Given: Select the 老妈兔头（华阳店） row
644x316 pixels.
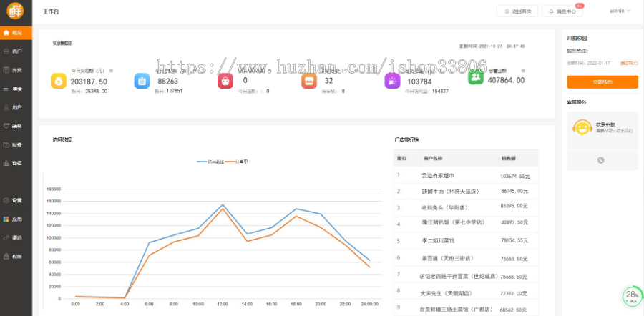Looking at the screenshot, I should coord(466,208).
